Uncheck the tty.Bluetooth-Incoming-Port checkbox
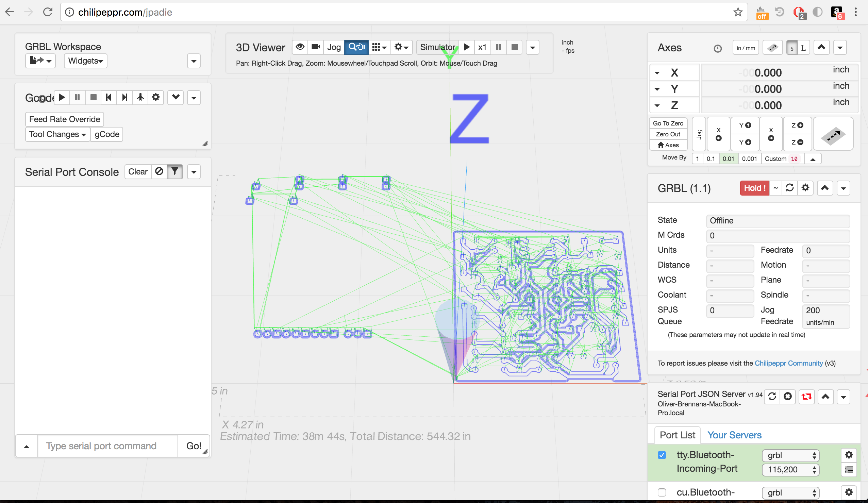Image resolution: width=868 pixels, height=503 pixels. [662, 455]
